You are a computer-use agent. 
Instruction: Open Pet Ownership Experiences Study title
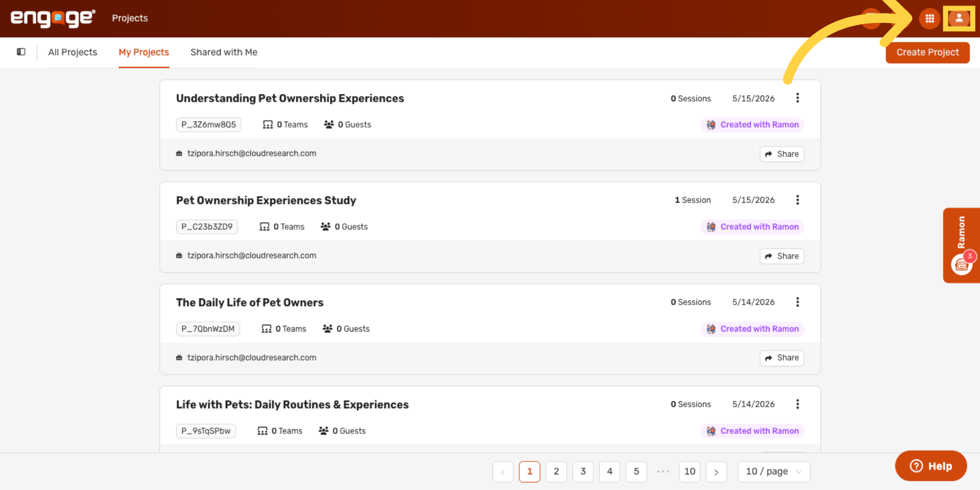click(x=266, y=200)
